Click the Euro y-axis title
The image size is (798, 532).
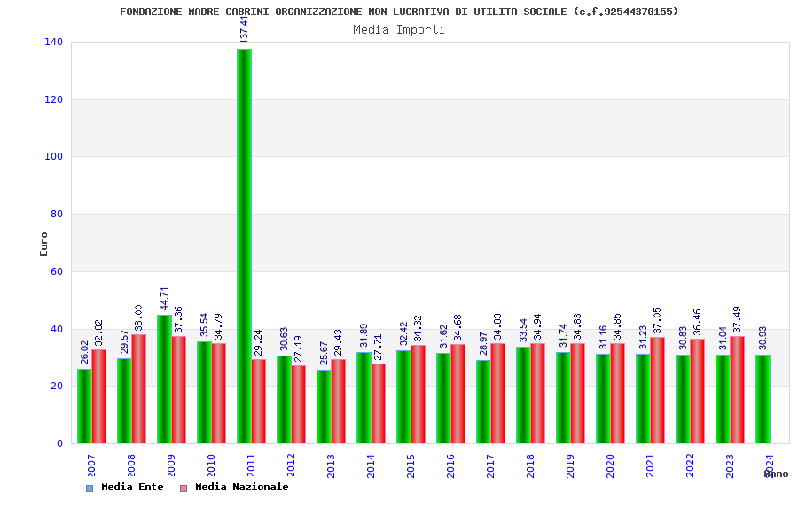tap(43, 245)
